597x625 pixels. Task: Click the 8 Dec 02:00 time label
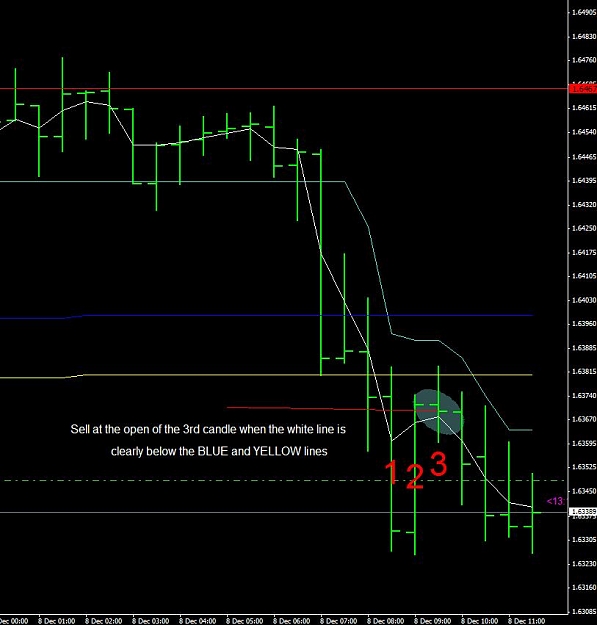click(x=103, y=621)
